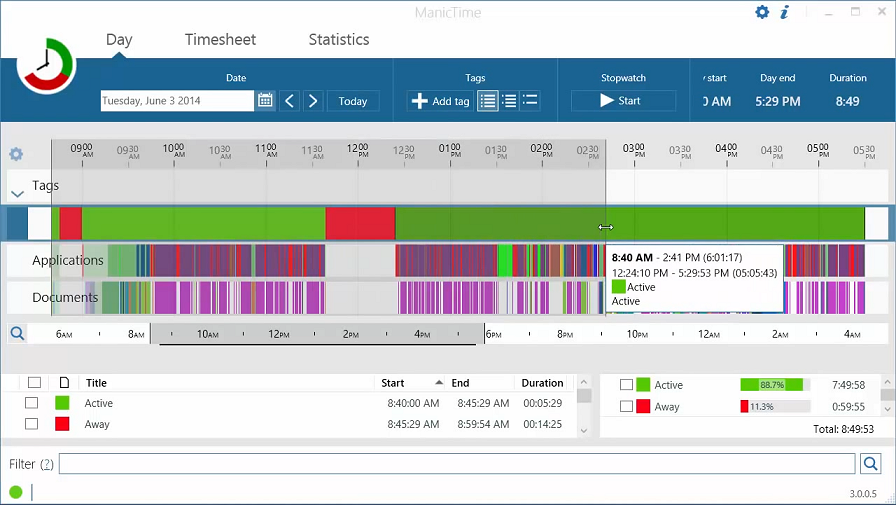Click the green Active summary swatch

(643, 384)
